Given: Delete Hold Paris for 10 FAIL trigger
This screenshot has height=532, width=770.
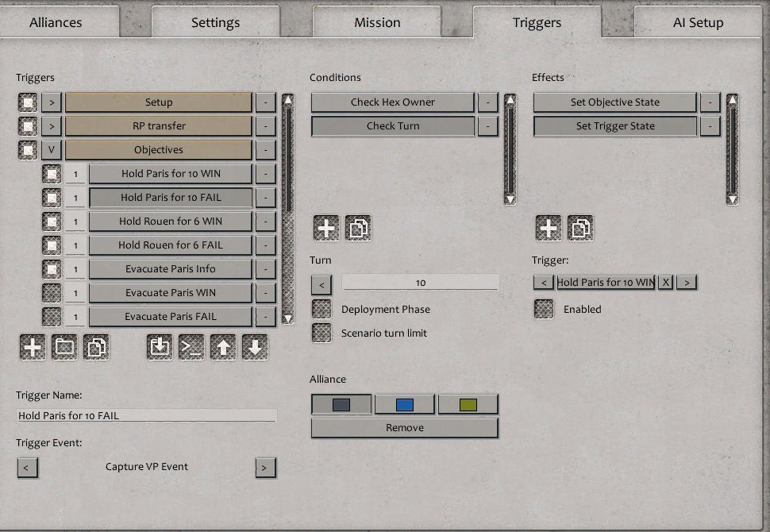Looking at the screenshot, I should point(266,198).
